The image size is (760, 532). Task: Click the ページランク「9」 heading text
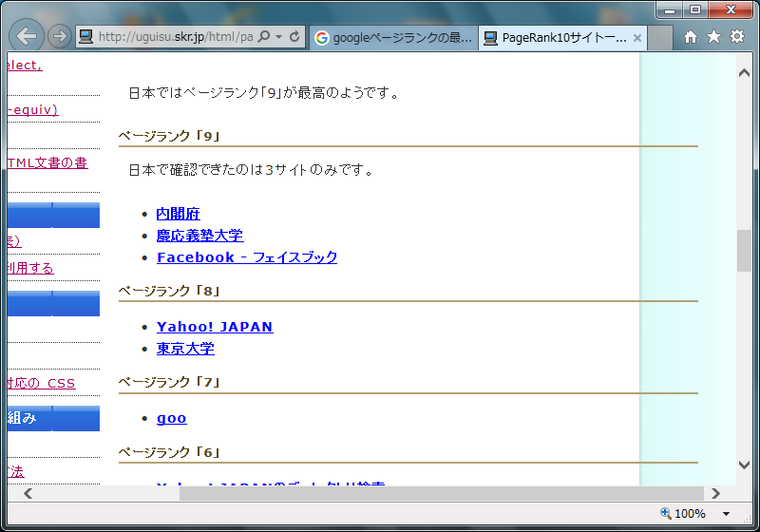coord(169,136)
